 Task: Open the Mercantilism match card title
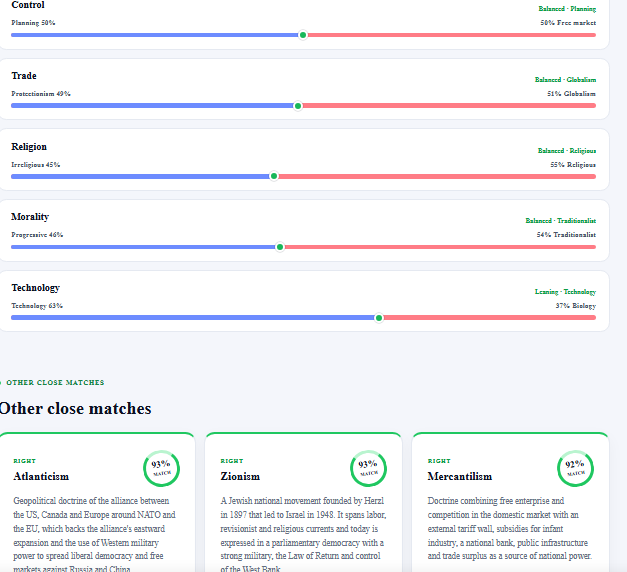pos(459,476)
